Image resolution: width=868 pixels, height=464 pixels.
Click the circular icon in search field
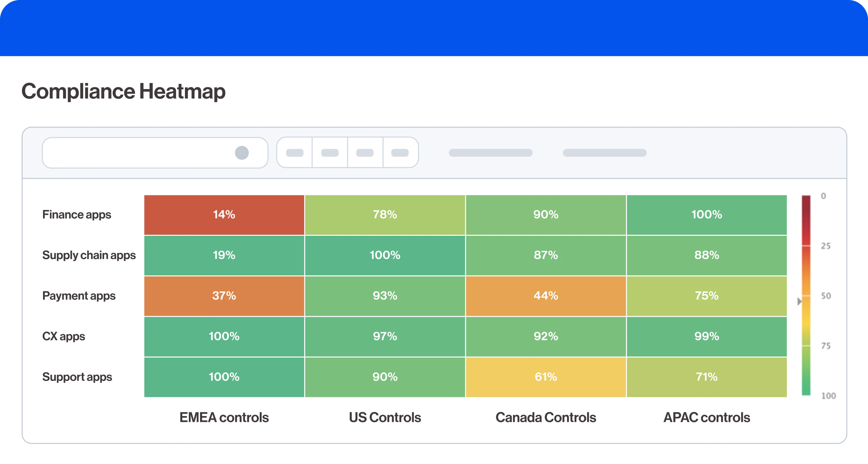click(x=242, y=153)
